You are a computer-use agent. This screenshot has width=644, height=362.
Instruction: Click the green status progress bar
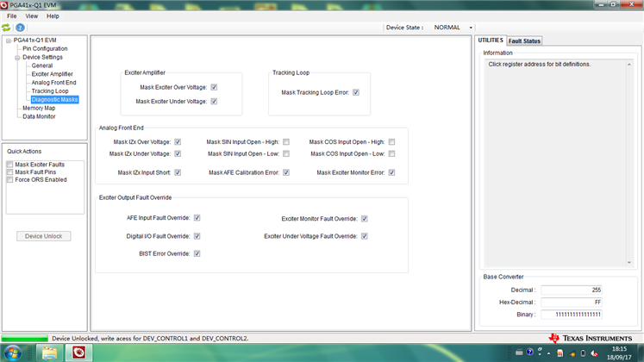tap(25, 339)
